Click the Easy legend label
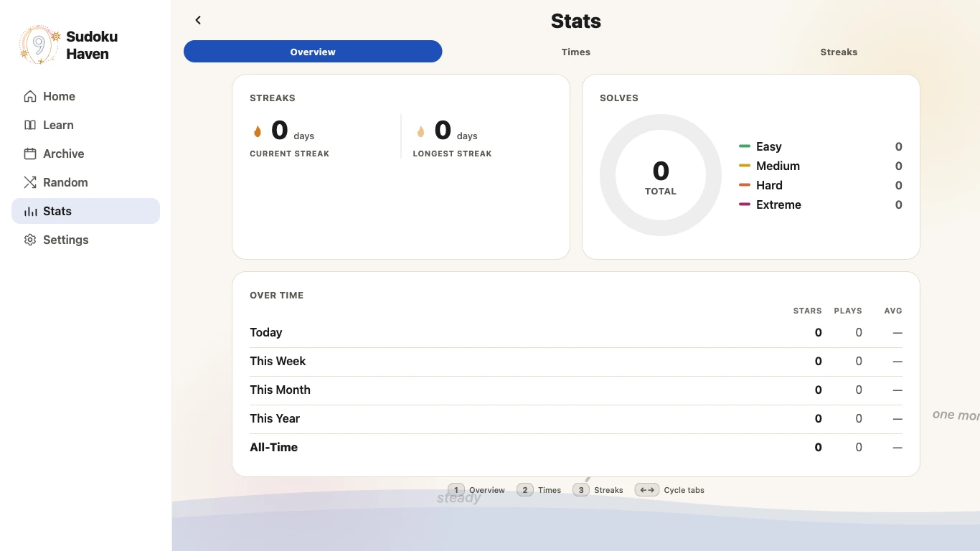980x551 pixels. pyautogui.click(x=768, y=146)
